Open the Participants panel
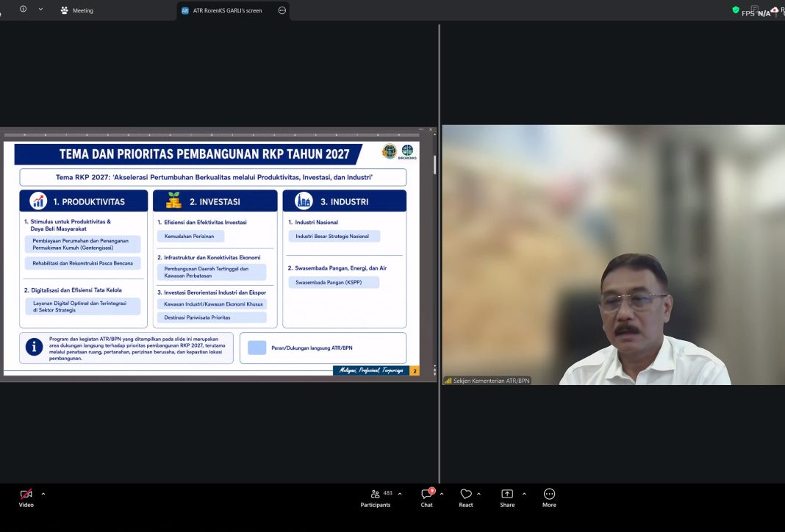Screen dimensions: 785x532 376,498
